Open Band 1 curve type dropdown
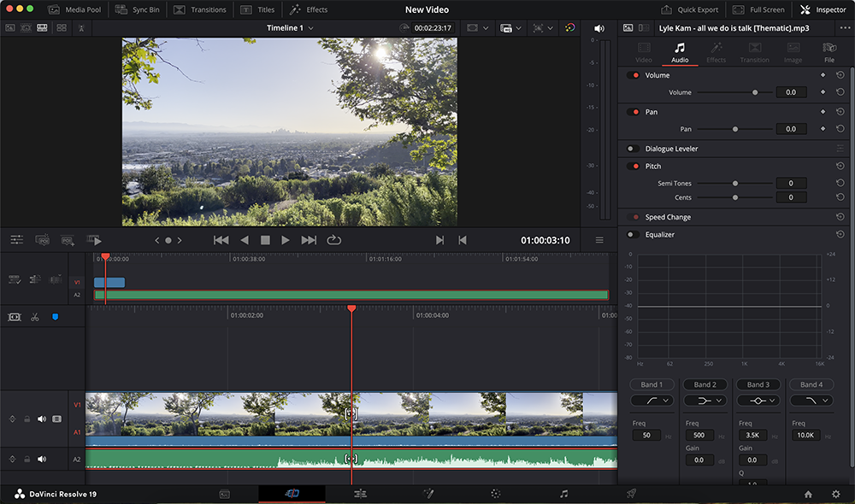The width and height of the screenshot is (855, 504). [x=652, y=400]
